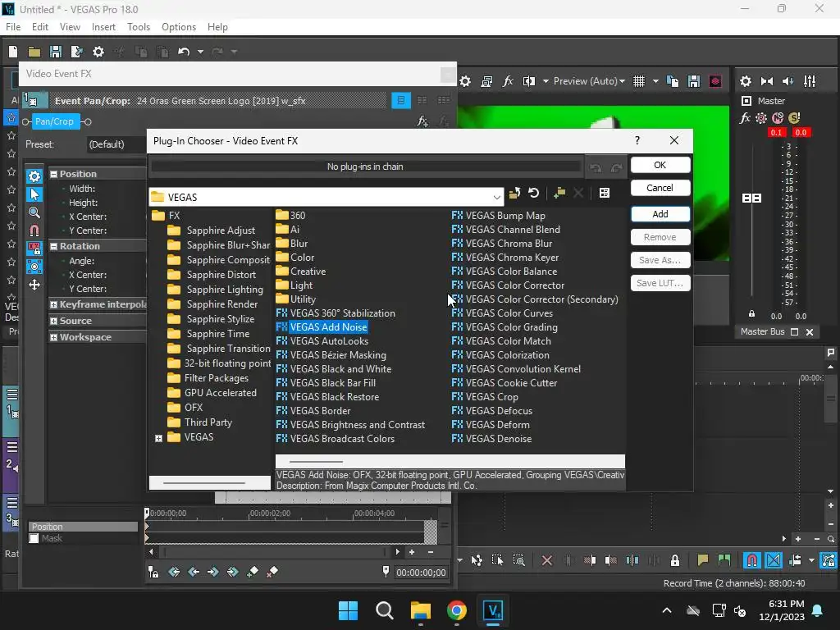The image size is (840, 630).
Task: Open preview overlays grid icon
Action: (638, 81)
